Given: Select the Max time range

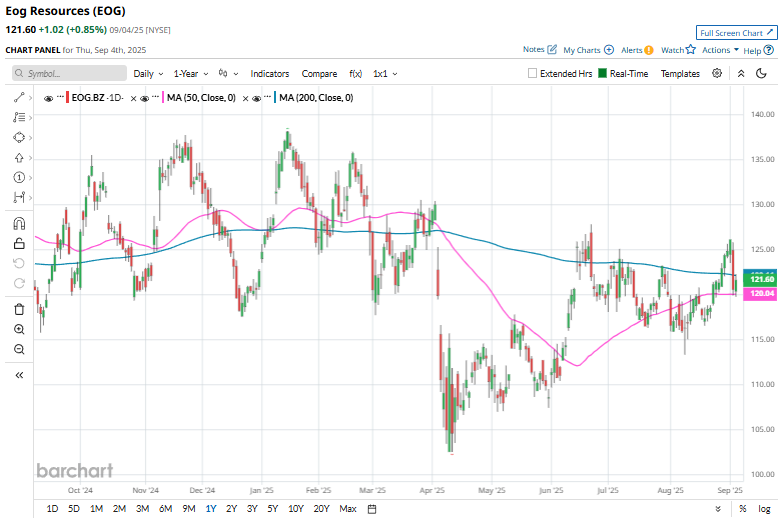Looking at the screenshot, I should coord(348,509).
